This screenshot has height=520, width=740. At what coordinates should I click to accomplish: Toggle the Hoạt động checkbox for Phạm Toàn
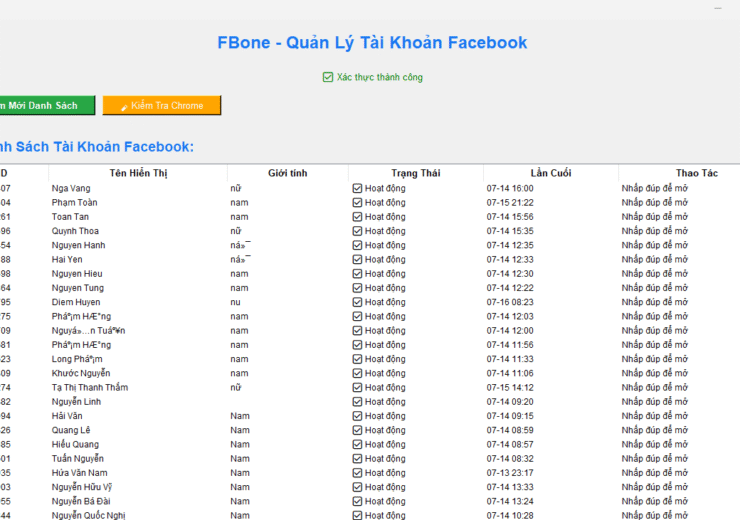pos(357,202)
